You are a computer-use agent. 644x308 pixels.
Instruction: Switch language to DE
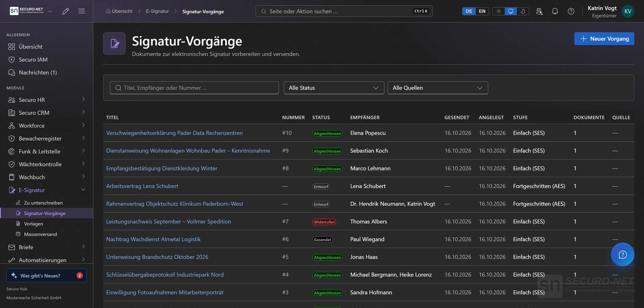(x=469, y=11)
